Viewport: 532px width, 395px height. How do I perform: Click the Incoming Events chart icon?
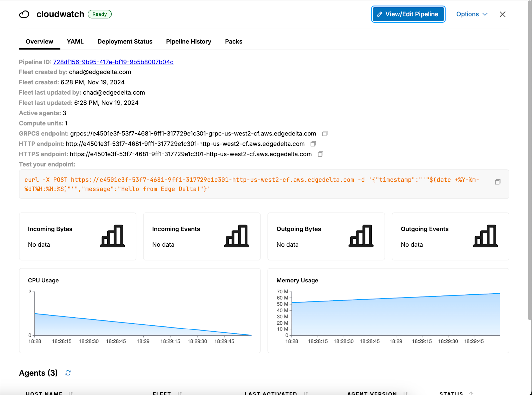tap(237, 236)
